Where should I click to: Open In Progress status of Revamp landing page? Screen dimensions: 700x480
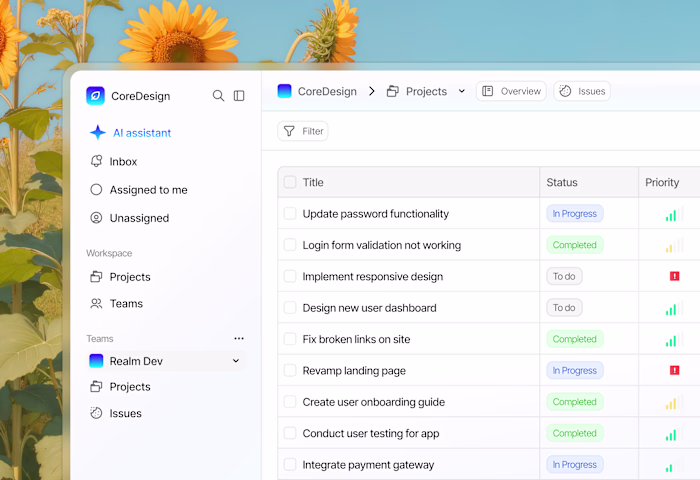coord(575,370)
